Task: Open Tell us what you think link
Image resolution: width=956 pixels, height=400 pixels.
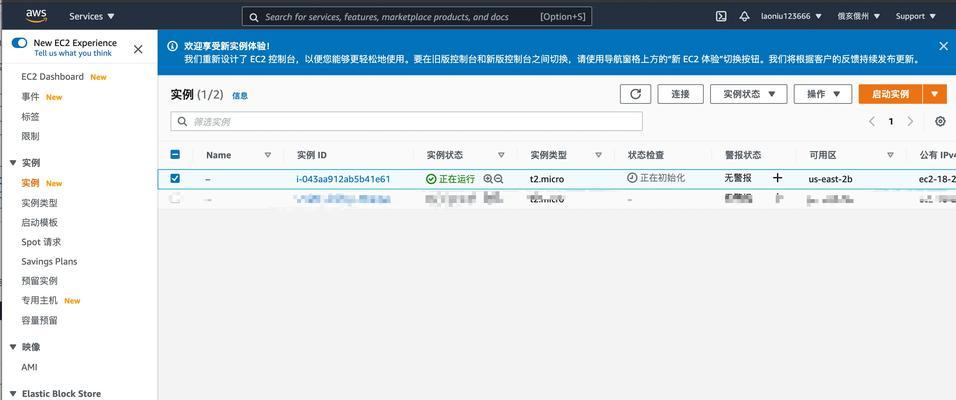Action: (x=73, y=53)
